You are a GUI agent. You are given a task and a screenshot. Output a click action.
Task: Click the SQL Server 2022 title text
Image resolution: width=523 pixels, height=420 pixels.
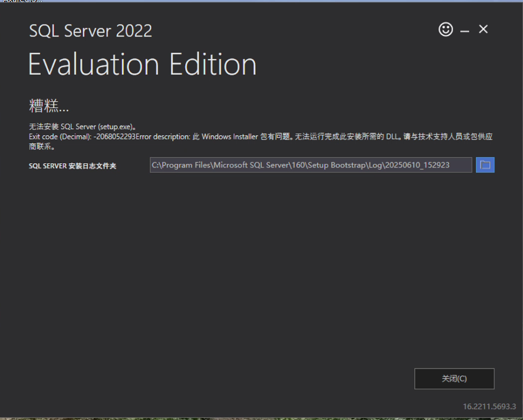tap(90, 31)
